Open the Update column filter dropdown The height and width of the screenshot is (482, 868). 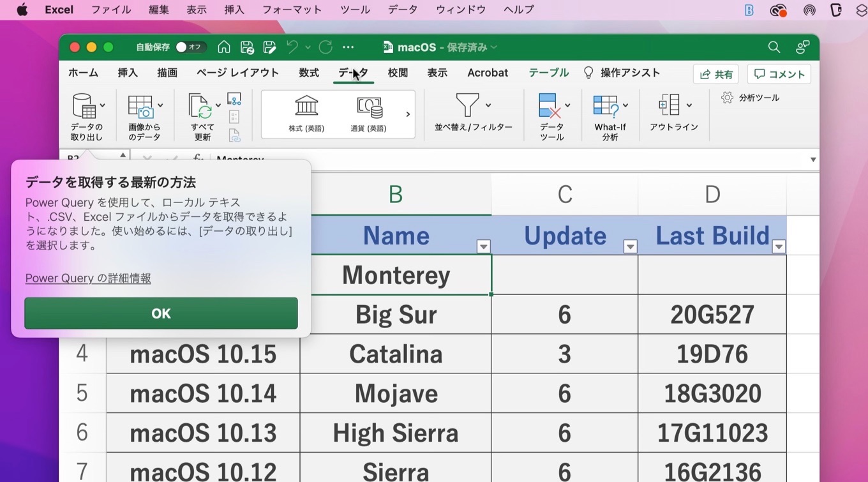631,246
